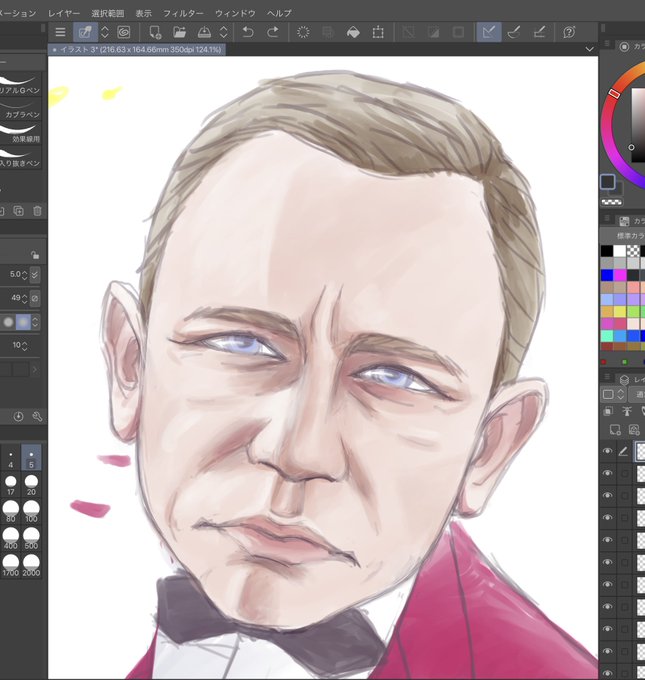The height and width of the screenshot is (680, 645).
Task: Create new raster layer icon
Action: [615, 430]
